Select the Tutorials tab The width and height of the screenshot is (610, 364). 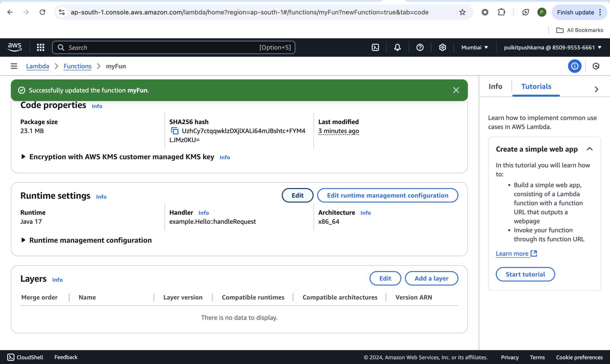point(536,86)
